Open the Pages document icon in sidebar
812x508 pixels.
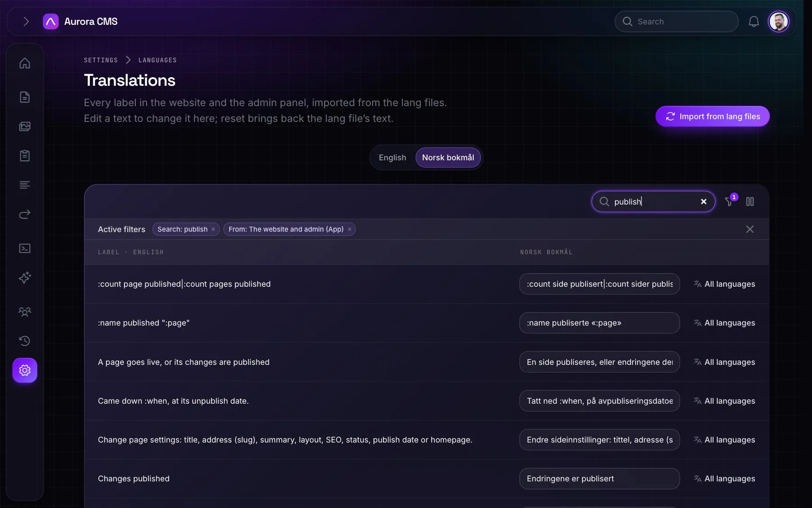pos(25,97)
